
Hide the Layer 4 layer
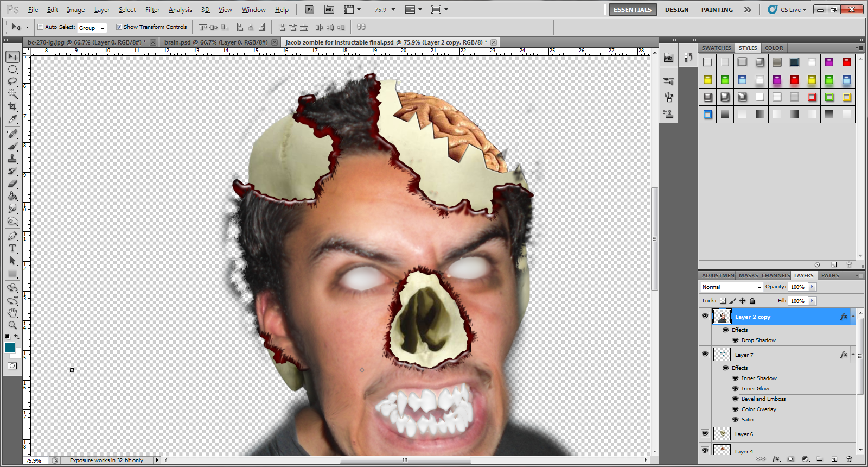[705, 450]
